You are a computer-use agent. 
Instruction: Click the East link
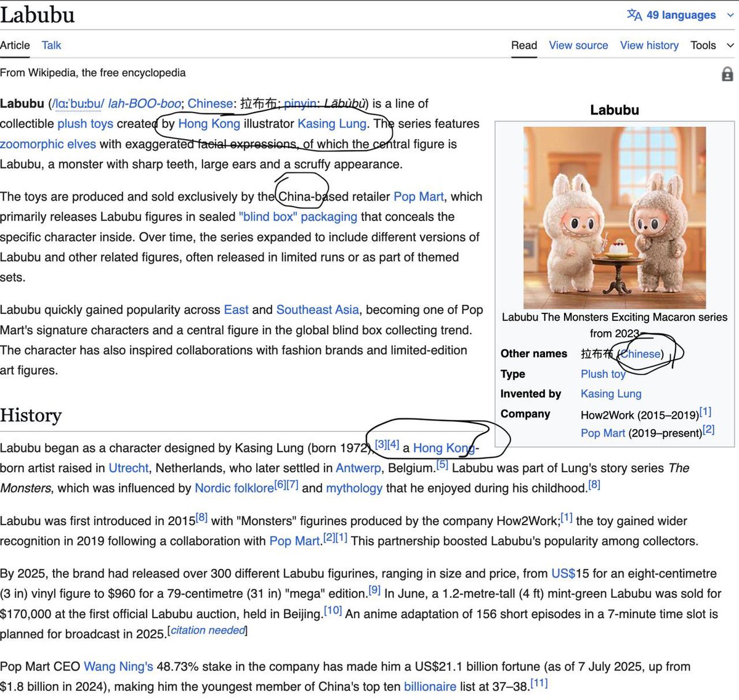pyautogui.click(x=236, y=310)
